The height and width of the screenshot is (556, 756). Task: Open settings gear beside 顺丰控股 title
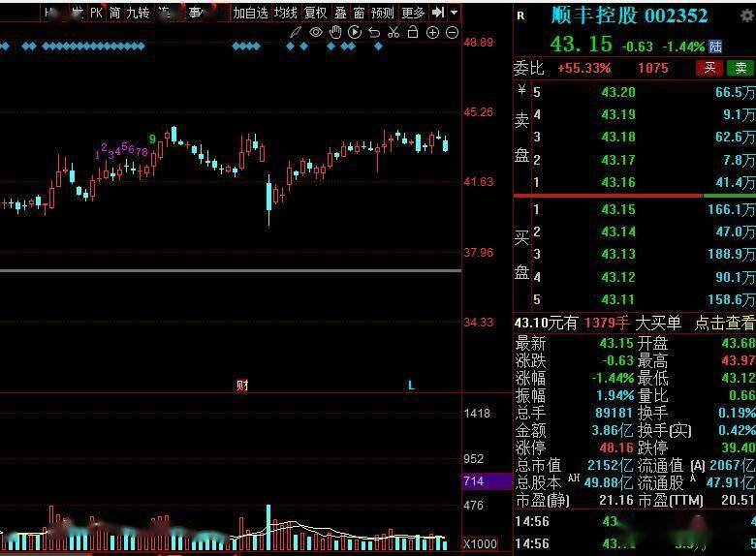point(748,15)
